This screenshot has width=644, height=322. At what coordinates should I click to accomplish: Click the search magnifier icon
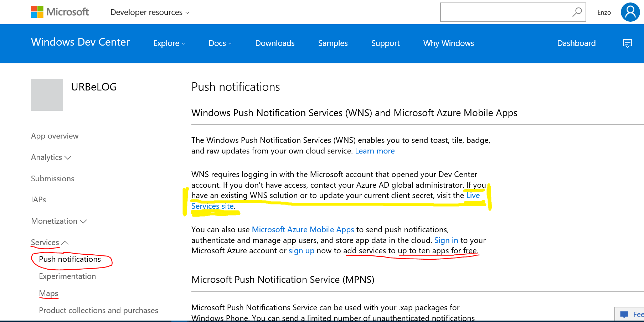click(577, 12)
